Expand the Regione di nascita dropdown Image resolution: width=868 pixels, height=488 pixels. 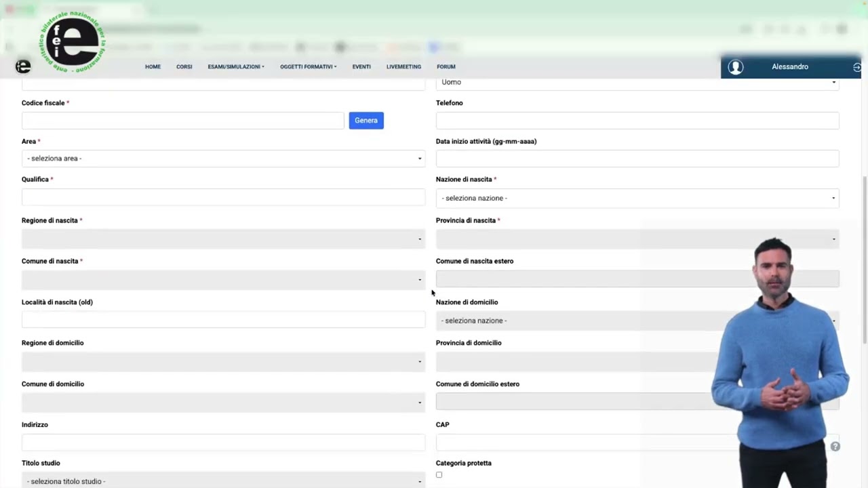[x=223, y=239]
